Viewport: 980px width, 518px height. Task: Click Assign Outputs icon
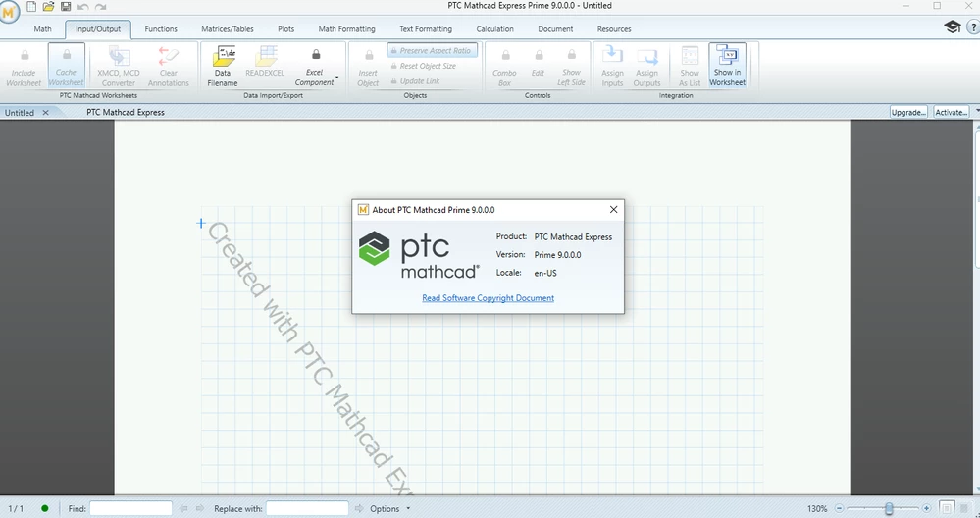(x=646, y=67)
